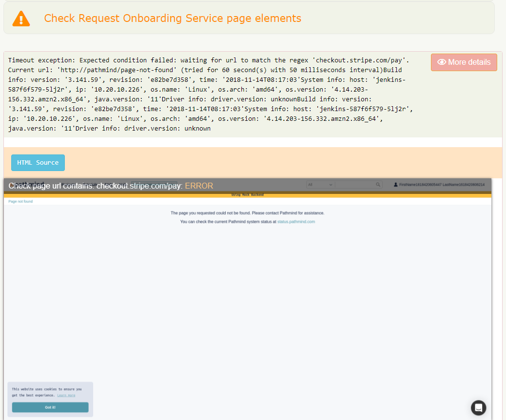506x420 pixels.
Task: Expand the All search filter dropdown
Action: 320,185
